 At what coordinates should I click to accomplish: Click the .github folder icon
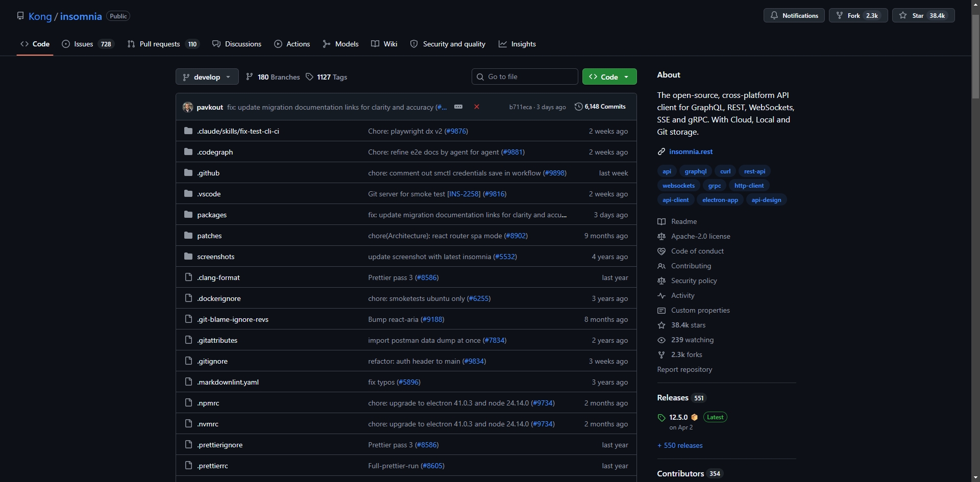pyautogui.click(x=188, y=173)
